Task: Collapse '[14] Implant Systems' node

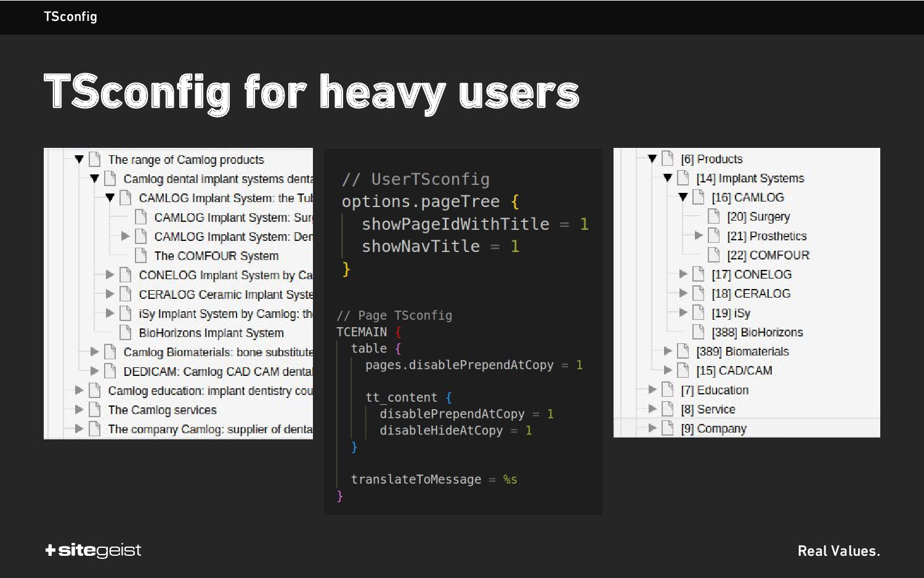Action: tap(667, 177)
